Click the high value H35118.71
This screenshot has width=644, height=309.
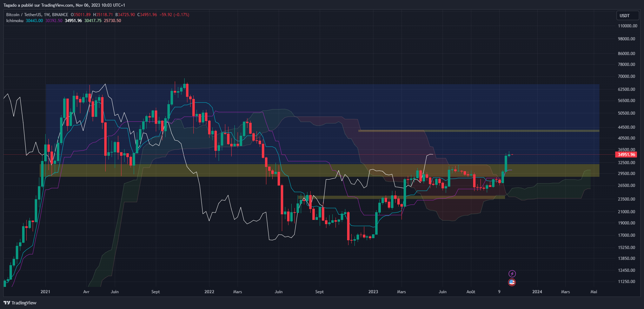(x=103, y=15)
